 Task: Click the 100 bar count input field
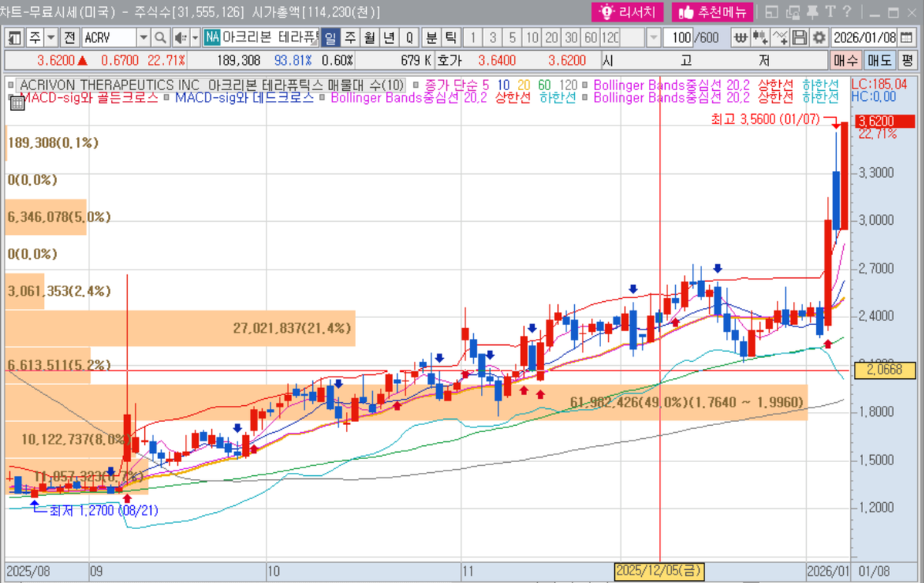(678, 39)
